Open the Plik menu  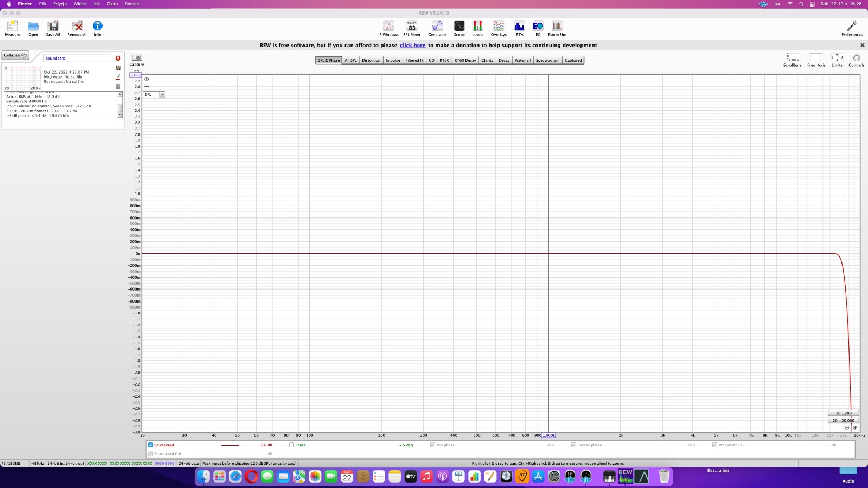[42, 4]
